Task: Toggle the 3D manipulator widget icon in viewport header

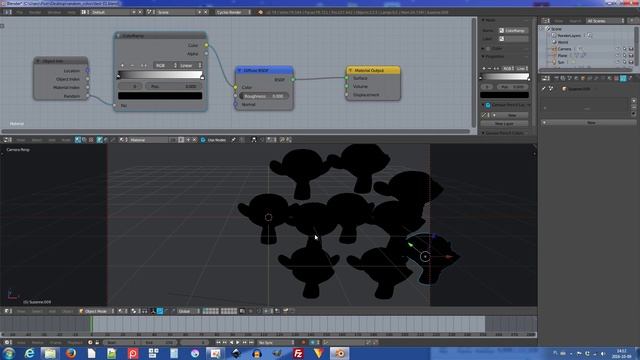Action: click(x=153, y=311)
